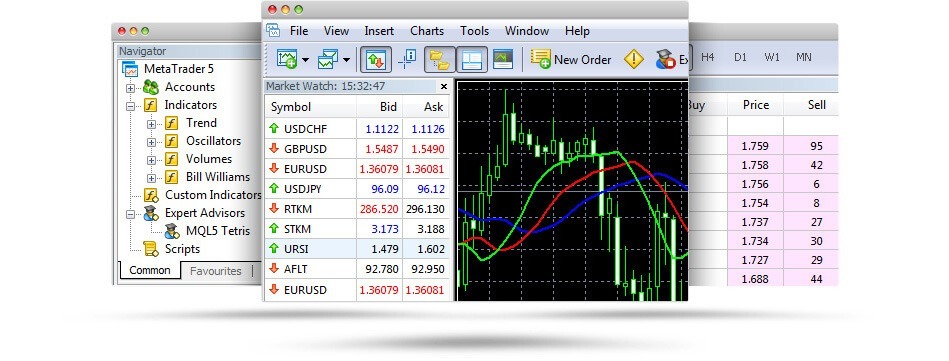Select the W1 timeframe in back window
Screen dimensions: 949x361
coord(772,58)
